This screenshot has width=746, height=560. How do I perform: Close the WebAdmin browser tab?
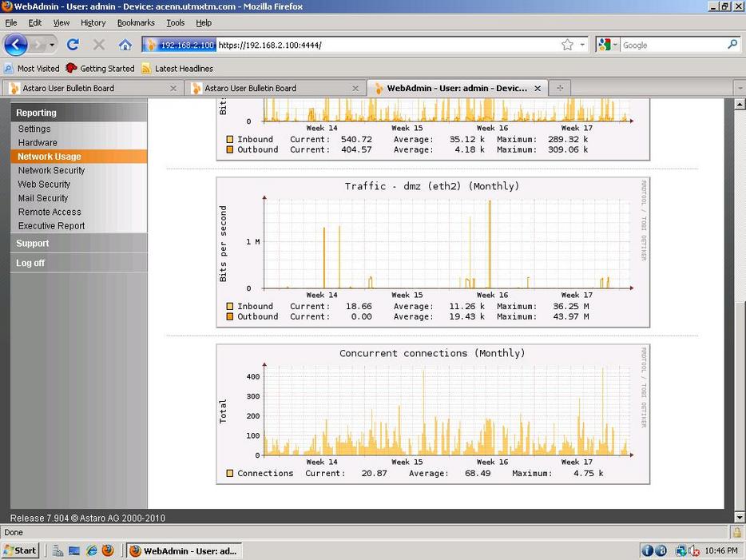pos(538,88)
